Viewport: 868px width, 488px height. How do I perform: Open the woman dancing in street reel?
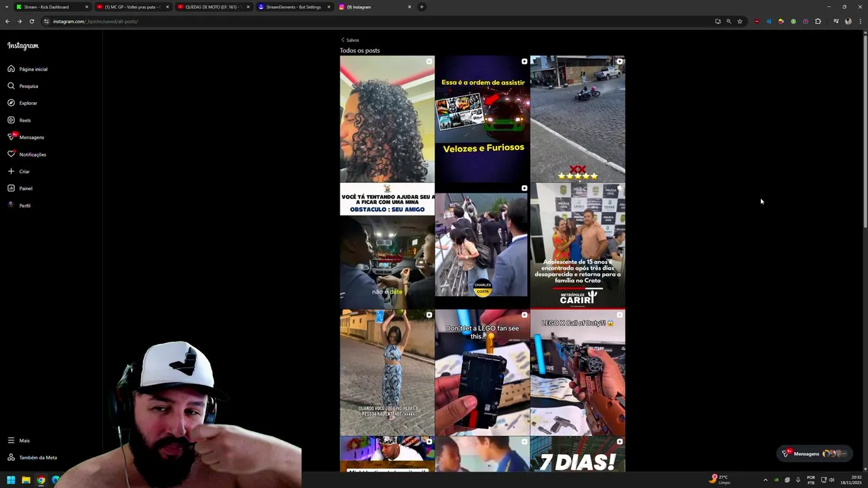(387, 373)
